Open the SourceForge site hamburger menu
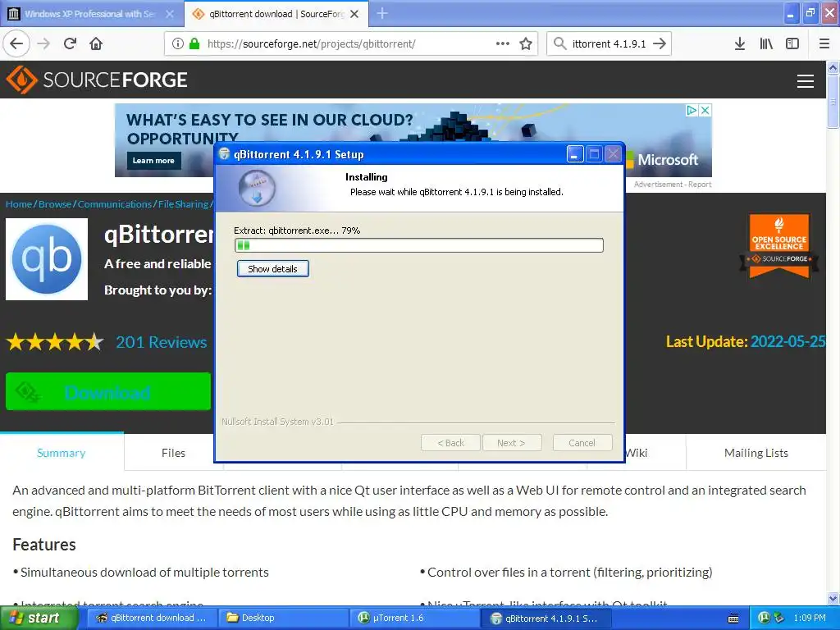Screen dimensions: 840x630 point(806,81)
